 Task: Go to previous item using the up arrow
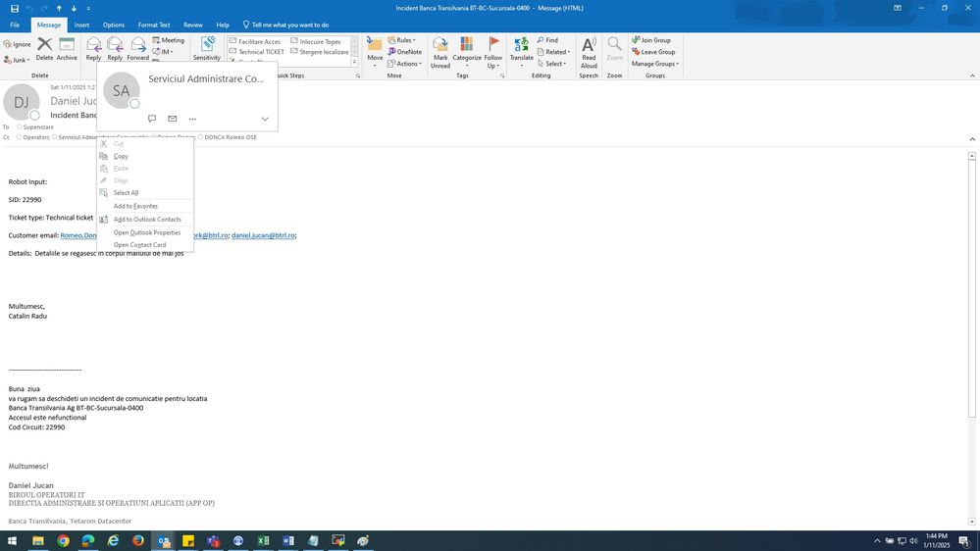(60, 8)
